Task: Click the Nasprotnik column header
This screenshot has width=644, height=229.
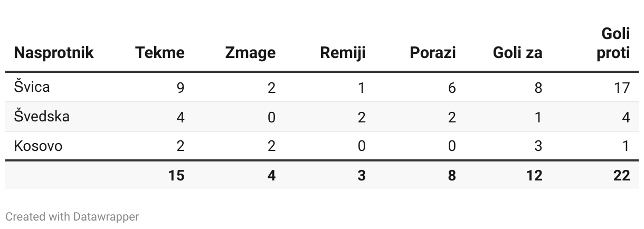Action: coord(54,53)
